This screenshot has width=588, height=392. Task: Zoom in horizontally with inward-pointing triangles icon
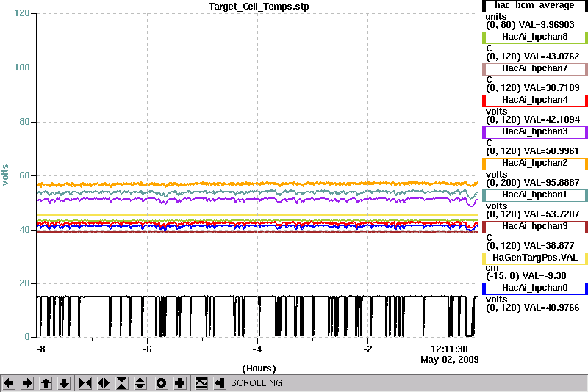85,383
